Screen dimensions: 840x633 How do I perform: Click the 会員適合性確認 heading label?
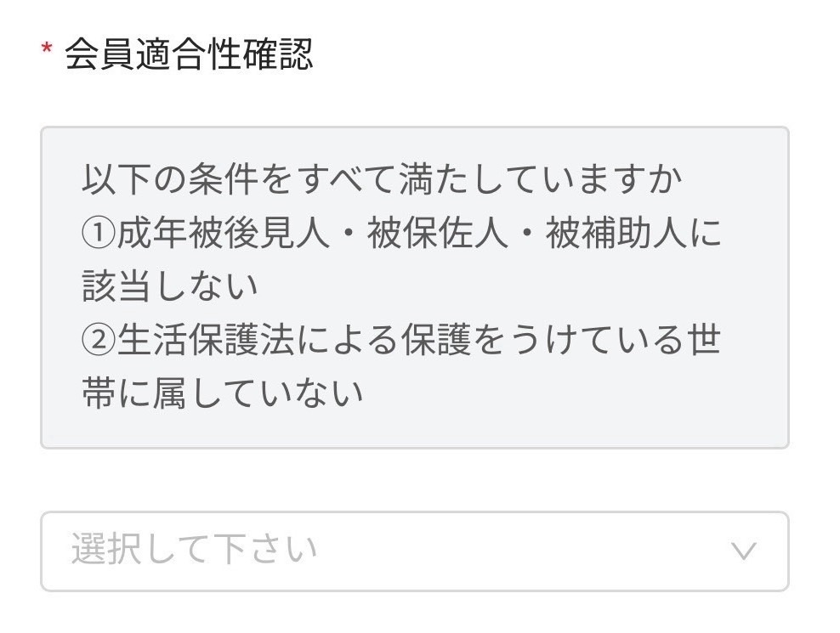(189, 54)
